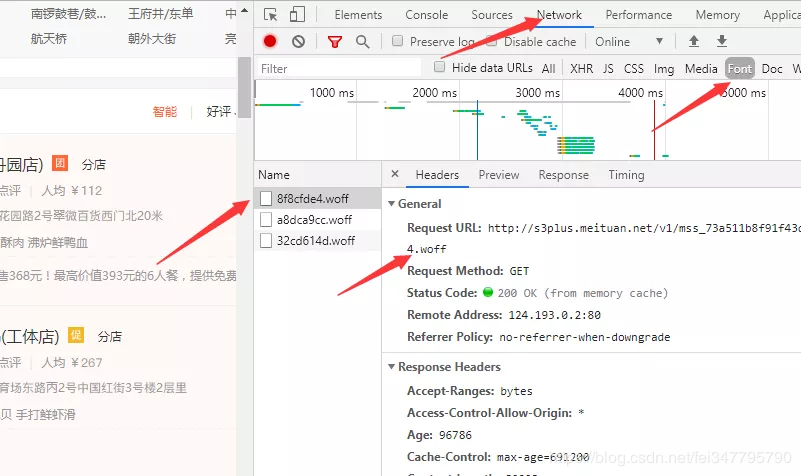Filter requests by All types
The image size is (801, 476).
click(x=549, y=68)
